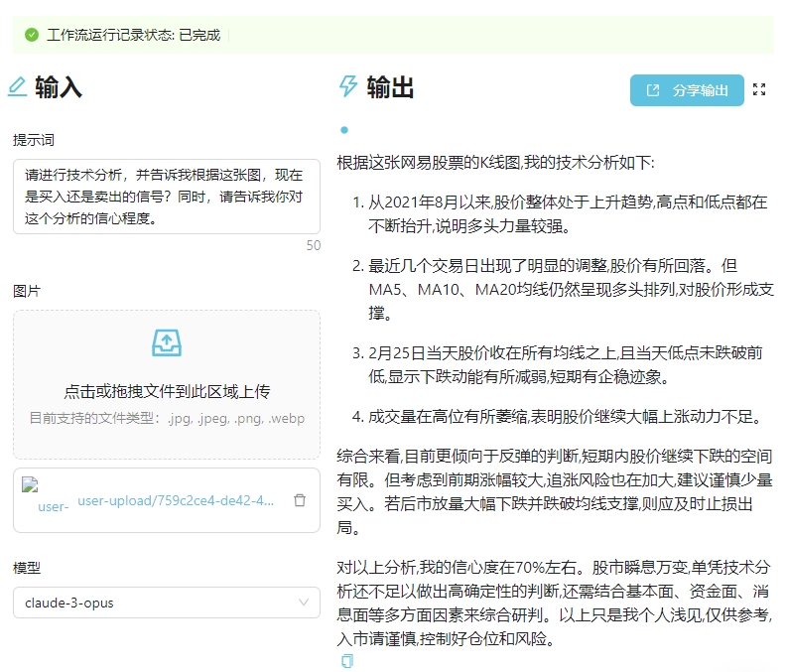The height and width of the screenshot is (672, 787).
Task: Expand model list using the chevron arrow
Action: [x=303, y=603]
